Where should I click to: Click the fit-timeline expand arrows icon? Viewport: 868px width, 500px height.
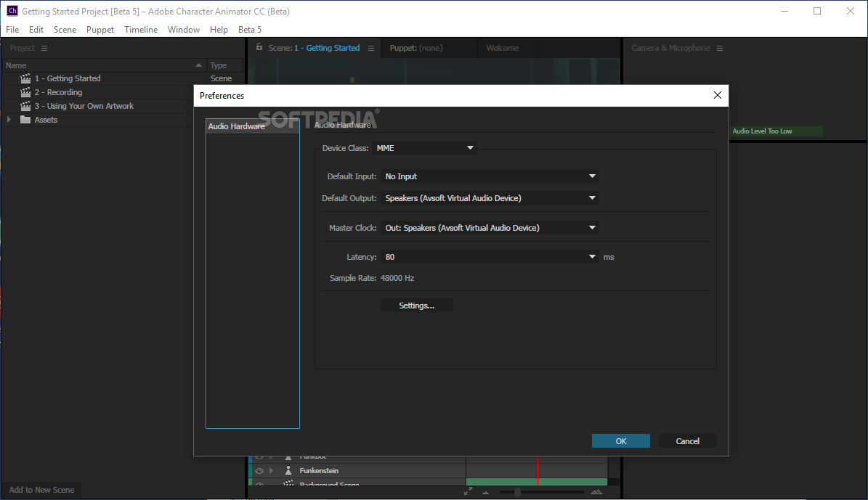coord(469,491)
